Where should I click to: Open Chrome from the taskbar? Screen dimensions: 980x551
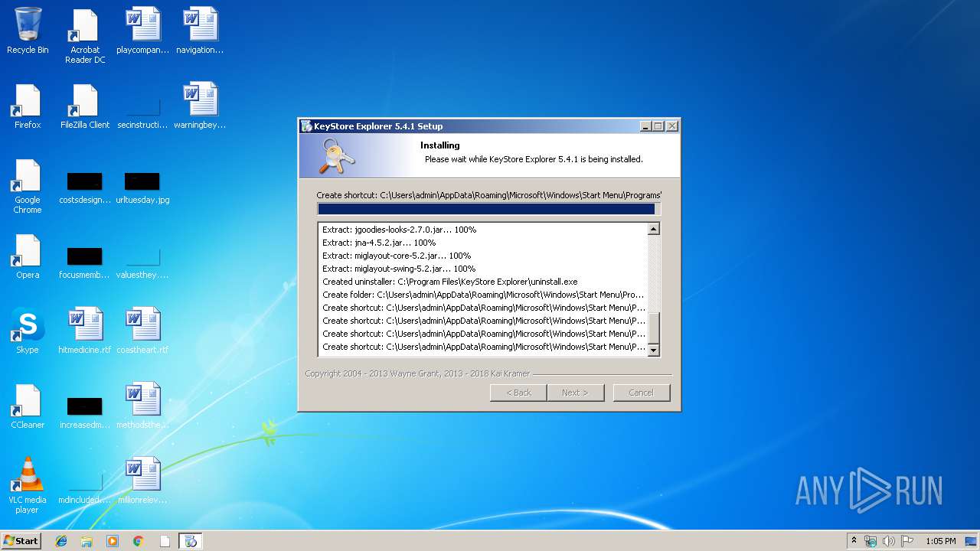point(139,541)
